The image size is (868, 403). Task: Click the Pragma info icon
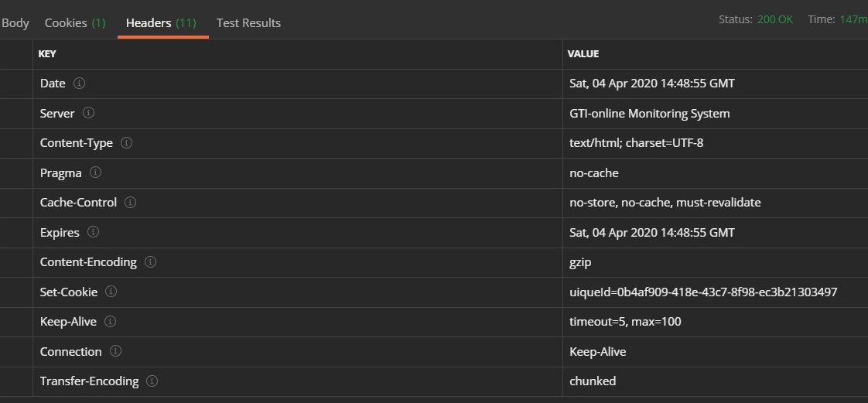(x=96, y=172)
